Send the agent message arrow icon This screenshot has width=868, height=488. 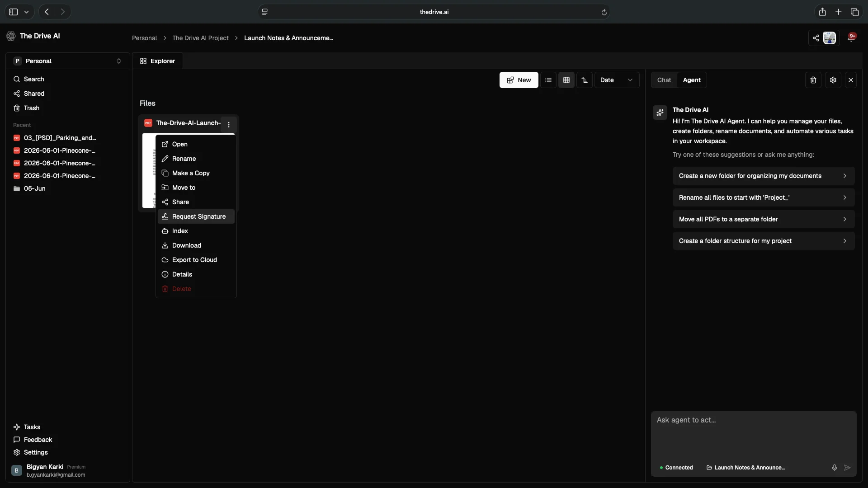point(848,468)
